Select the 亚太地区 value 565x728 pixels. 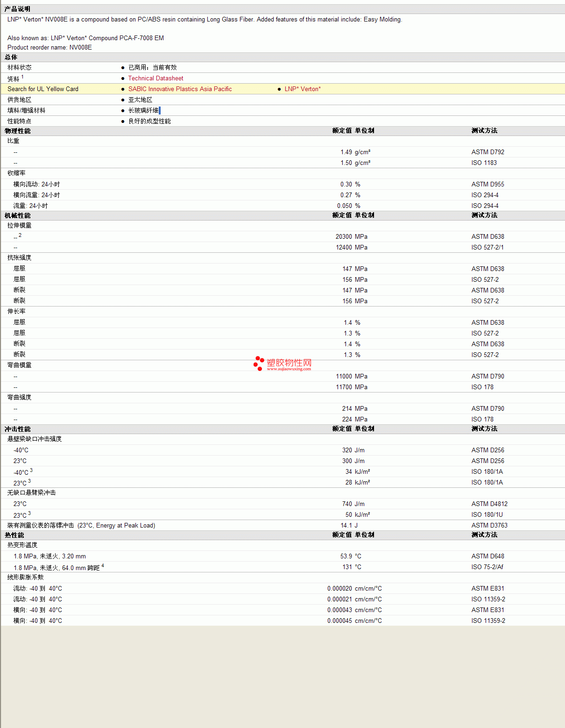point(140,100)
